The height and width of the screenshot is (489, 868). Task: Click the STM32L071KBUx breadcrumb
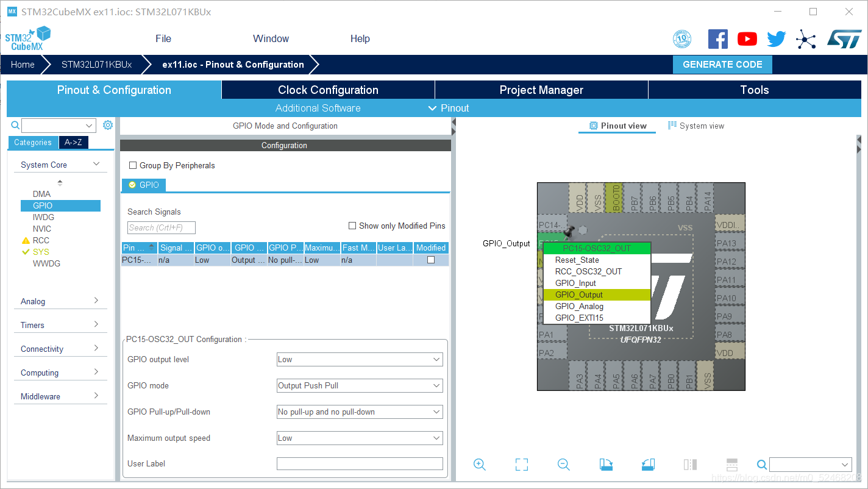(x=96, y=65)
